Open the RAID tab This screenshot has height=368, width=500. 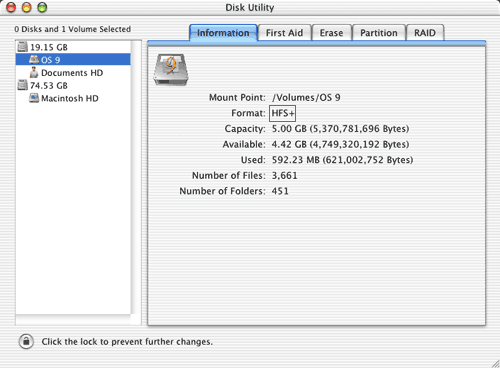coord(425,33)
